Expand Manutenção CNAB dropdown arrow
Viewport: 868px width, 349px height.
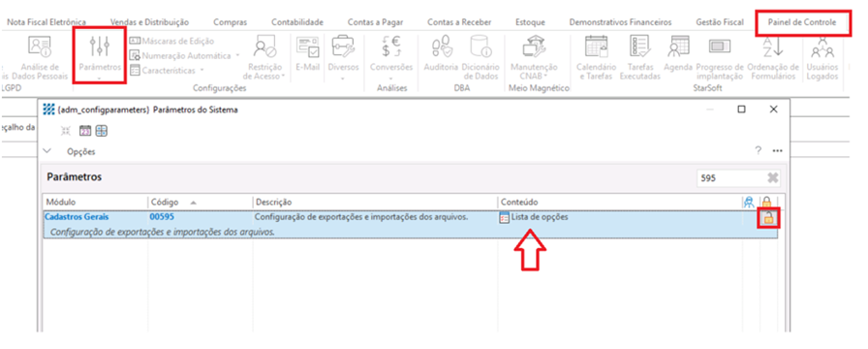tap(545, 76)
